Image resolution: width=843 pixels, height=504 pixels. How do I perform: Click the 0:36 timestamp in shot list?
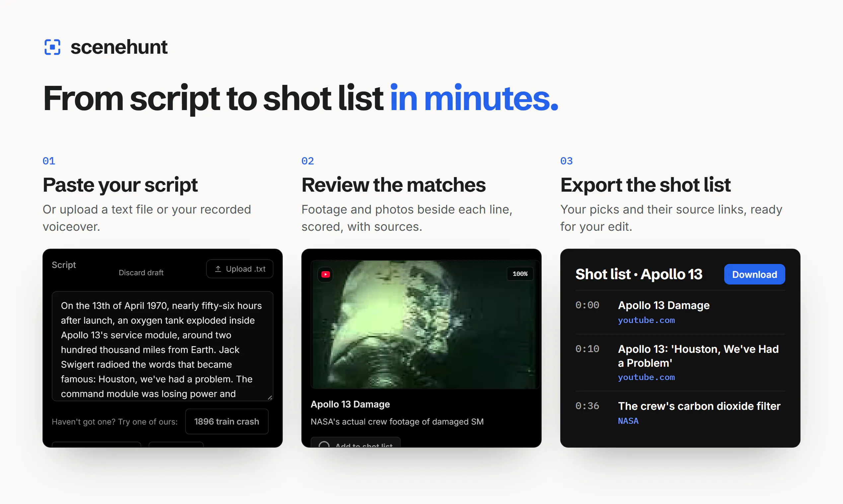587,406
